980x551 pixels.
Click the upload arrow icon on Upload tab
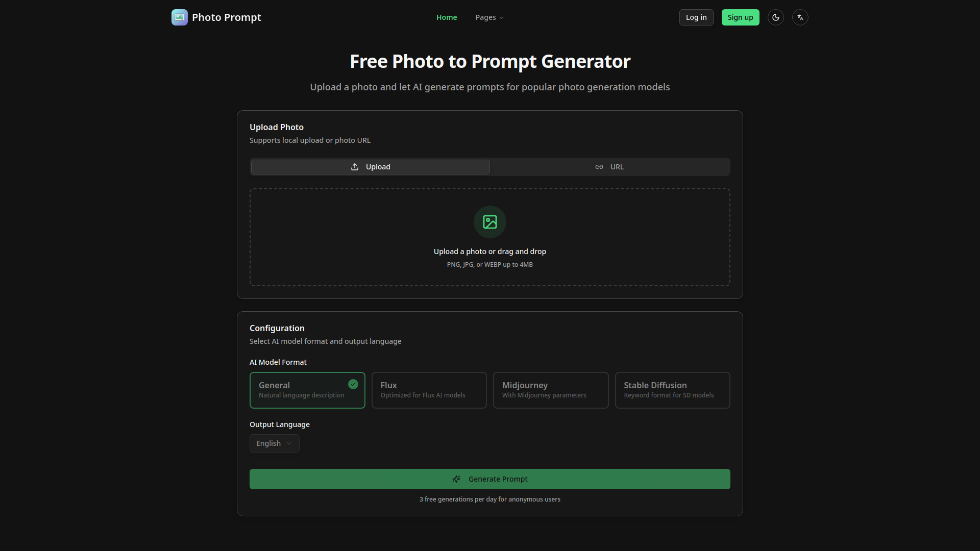tap(355, 167)
